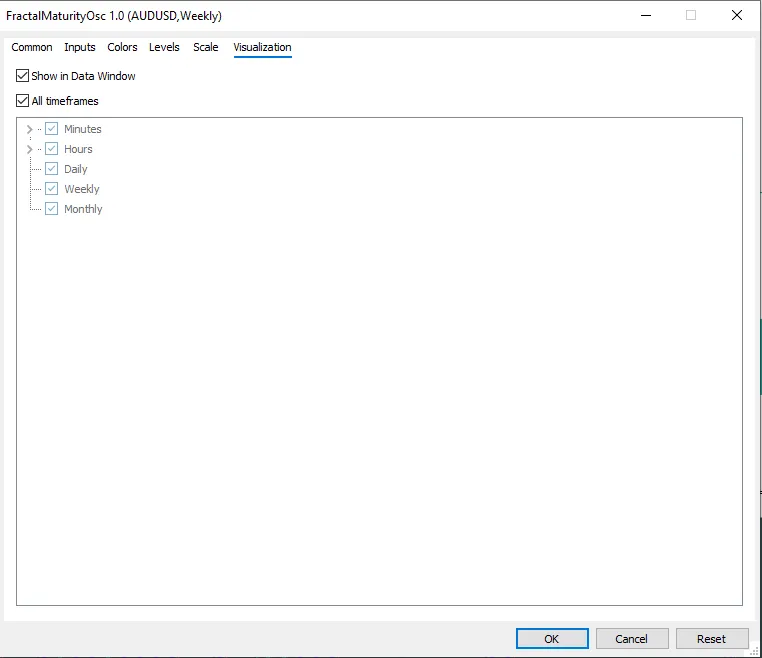Viewport: 762px width, 658px height.
Task: Switch to the Common tab
Action: [x=32, y=47]
